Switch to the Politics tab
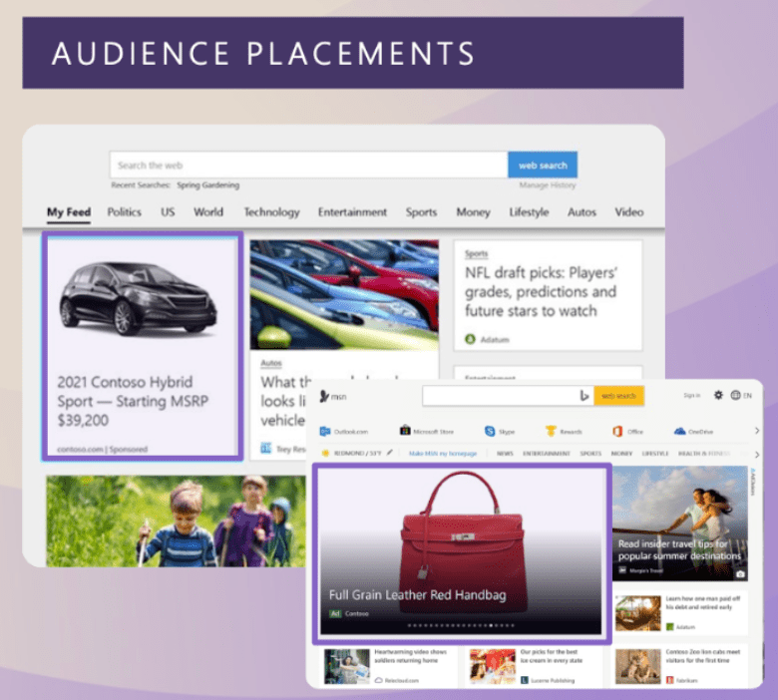 (124, 212)
